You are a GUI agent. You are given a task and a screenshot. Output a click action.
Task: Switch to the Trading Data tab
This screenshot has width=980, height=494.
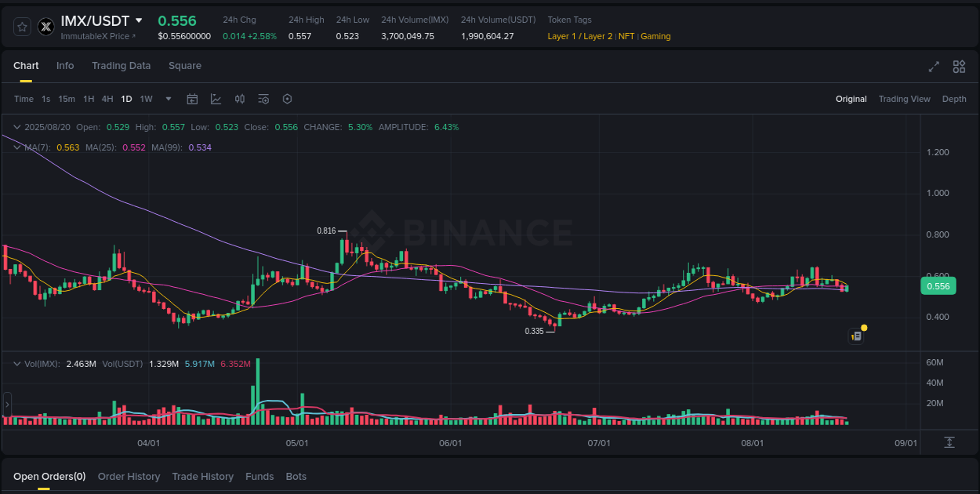[121, 66]
